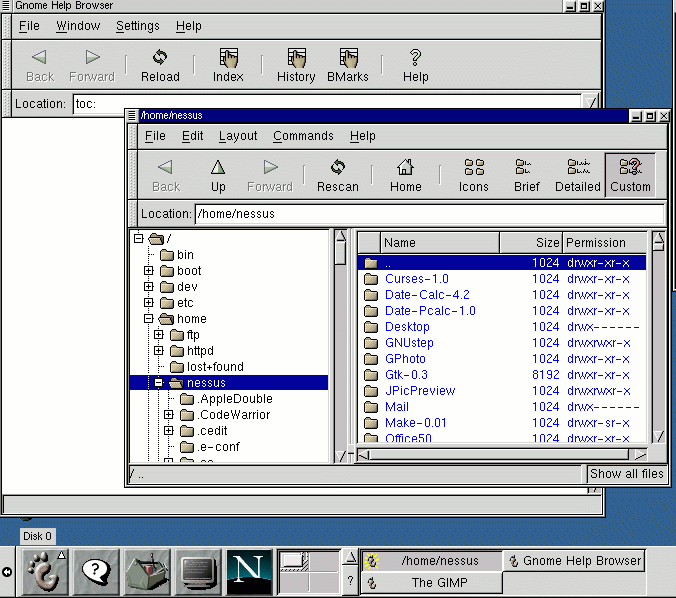Click Back in the file manager toolbar
Viewport: 676px width, 598px height.
tap(166, 175)
